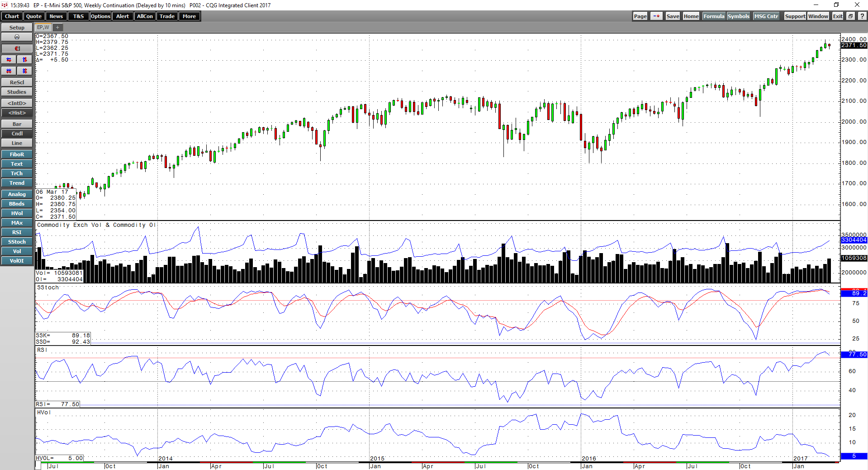Click the Home button
Viewport: 868px width, 470px height.
pos(691,16)
